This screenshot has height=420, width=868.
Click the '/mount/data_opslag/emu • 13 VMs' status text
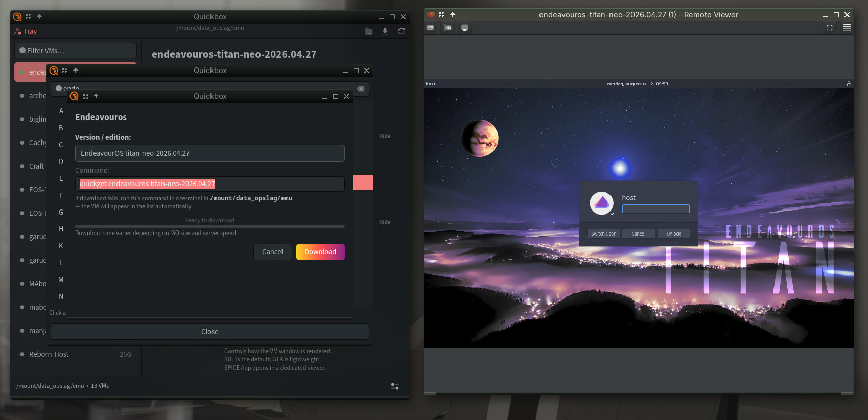click(x=62, y=386)
